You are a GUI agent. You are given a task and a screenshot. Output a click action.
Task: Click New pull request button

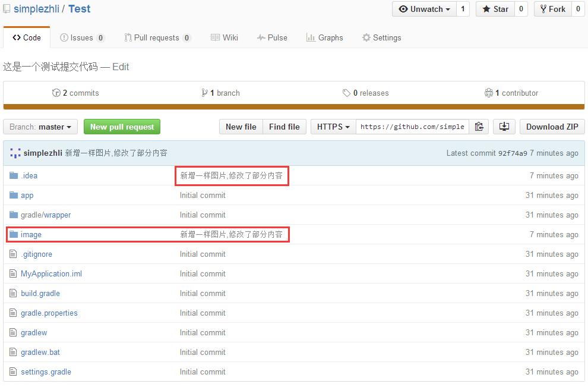click(x=122, y=127)
